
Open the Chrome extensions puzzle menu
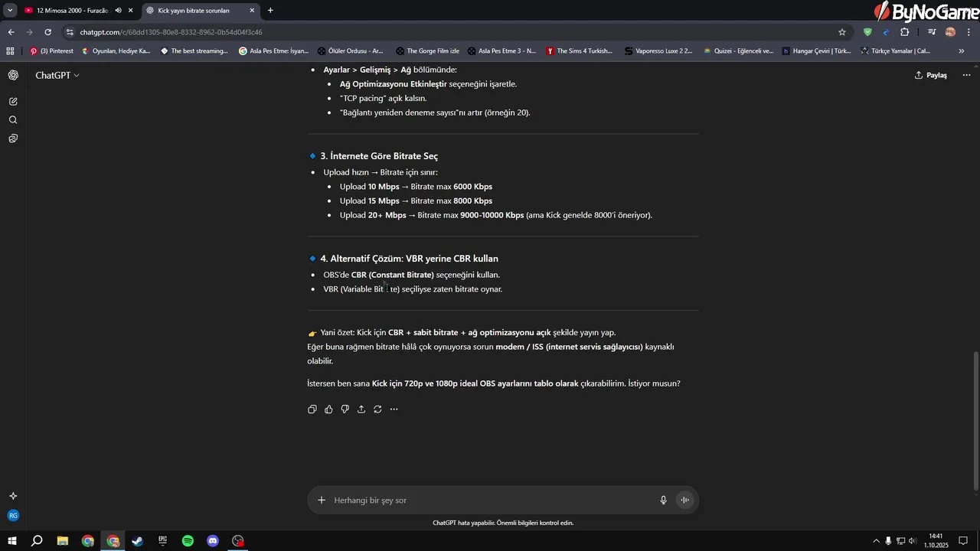point(904,32)
